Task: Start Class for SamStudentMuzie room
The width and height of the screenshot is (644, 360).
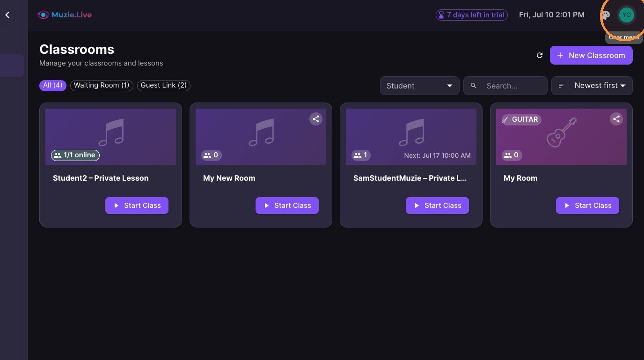Action: tap(437, 206)
